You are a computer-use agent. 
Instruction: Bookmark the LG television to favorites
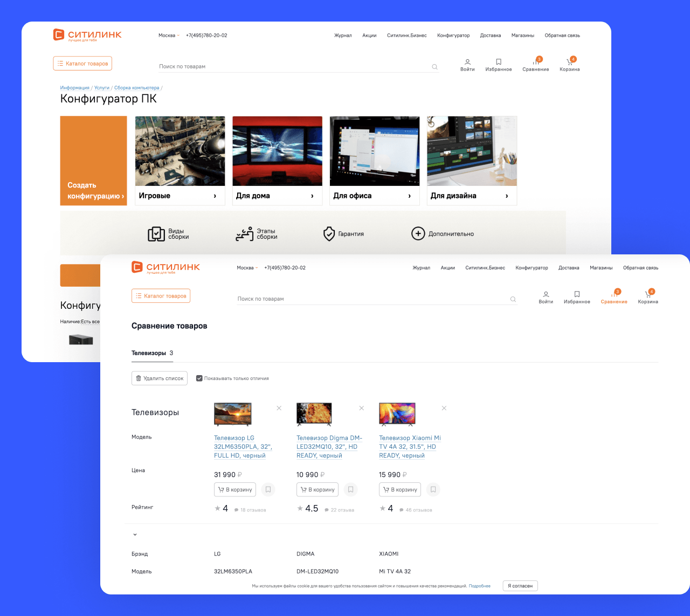tap(268, 489)
